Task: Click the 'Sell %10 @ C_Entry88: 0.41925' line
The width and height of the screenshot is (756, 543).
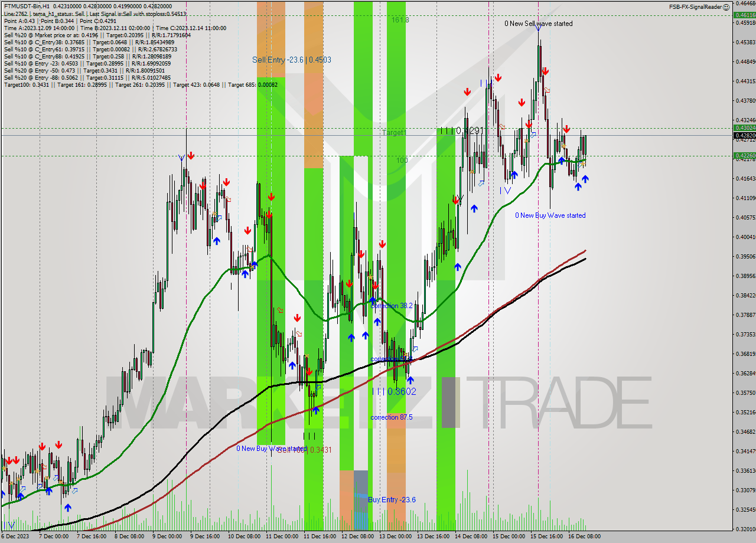Action: (x=87, y=56)
